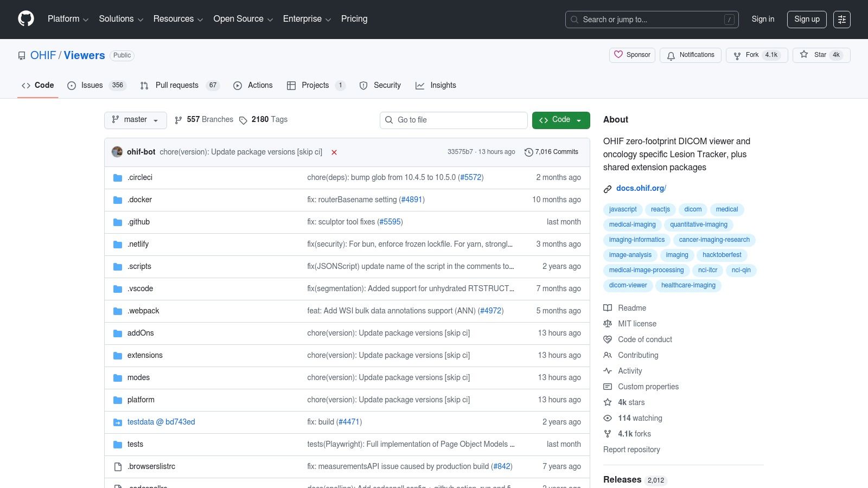Click the Go to file search field

pos(454,120)
